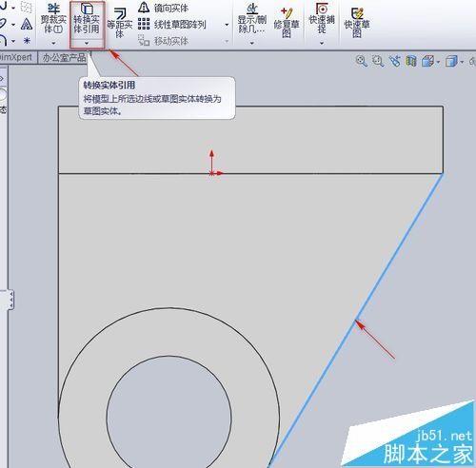The height and width of the screenshot is (468, 476).
Task: Expand the Quick Snaps dropdown arrow
Action: (322, 43)
